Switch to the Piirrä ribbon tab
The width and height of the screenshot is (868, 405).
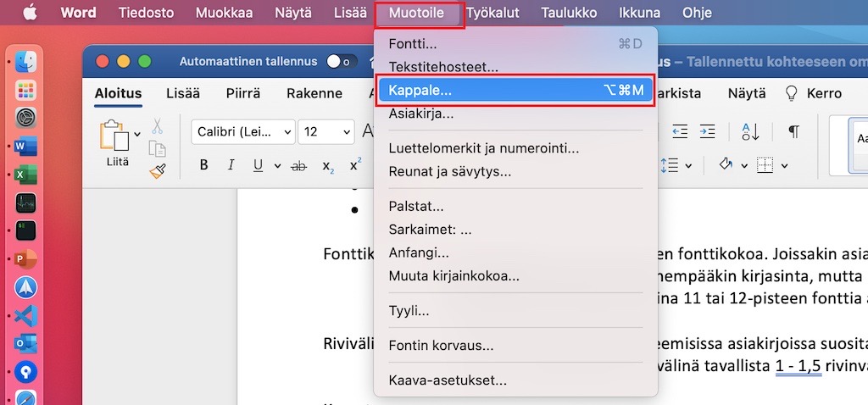click(x=243, y=93)
